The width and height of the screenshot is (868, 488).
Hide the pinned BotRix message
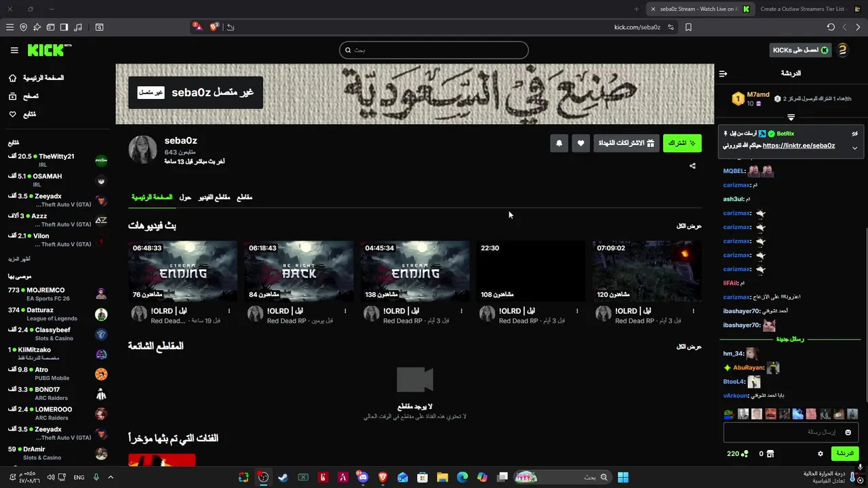pyautogui.click(x=855, y=134)
